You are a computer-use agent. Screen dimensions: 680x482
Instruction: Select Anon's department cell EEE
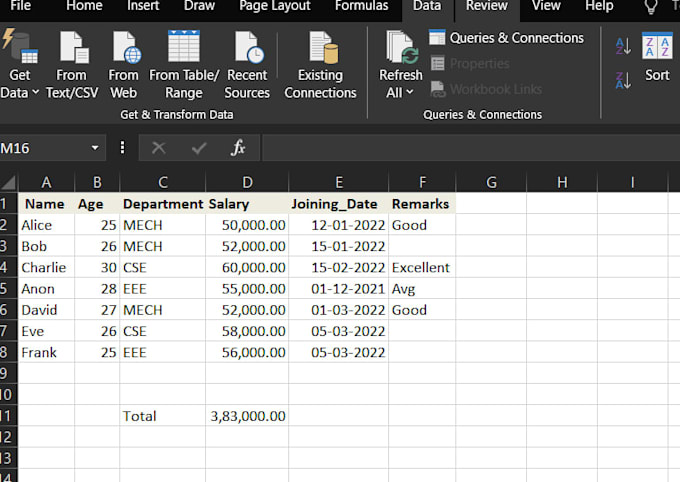pyautogui.click(x=163, y=289)
